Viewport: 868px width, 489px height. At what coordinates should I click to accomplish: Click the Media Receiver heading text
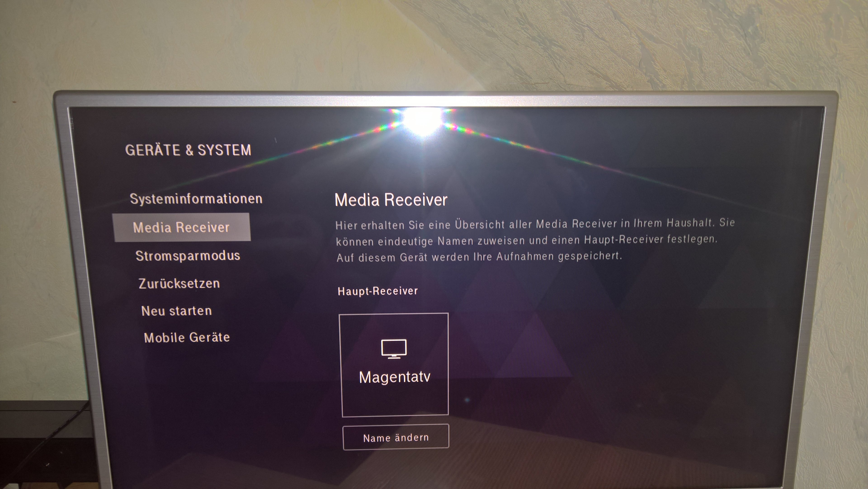[391, 200]
